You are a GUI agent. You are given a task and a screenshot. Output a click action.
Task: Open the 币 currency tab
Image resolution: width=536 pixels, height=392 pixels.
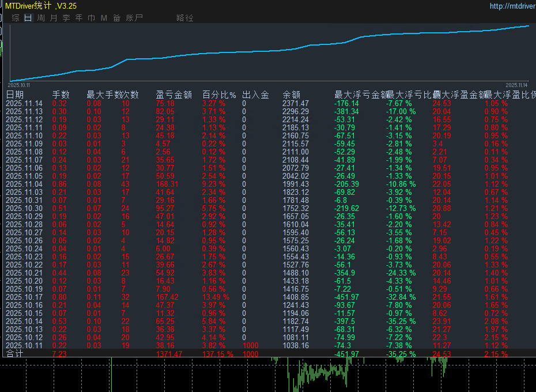coord(91,18)
